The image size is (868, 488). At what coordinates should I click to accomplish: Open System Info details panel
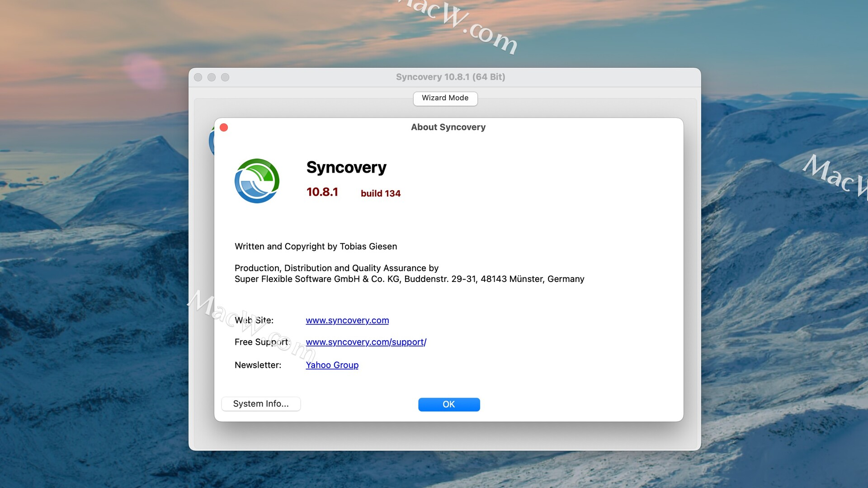(x=260, y=404)
